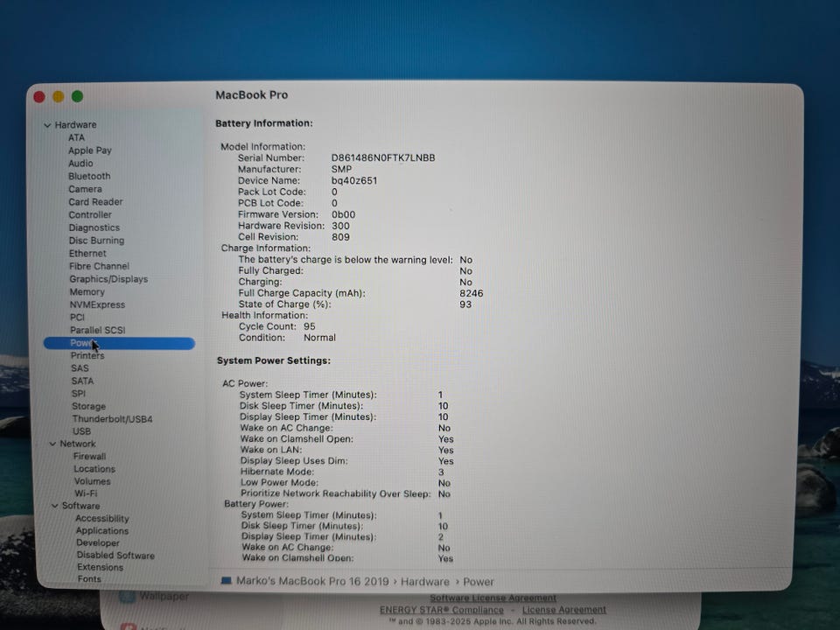The height and width of the screenshot is (630, 840).
Task: Select Ethernet in the sidebar
Action: 87,254
